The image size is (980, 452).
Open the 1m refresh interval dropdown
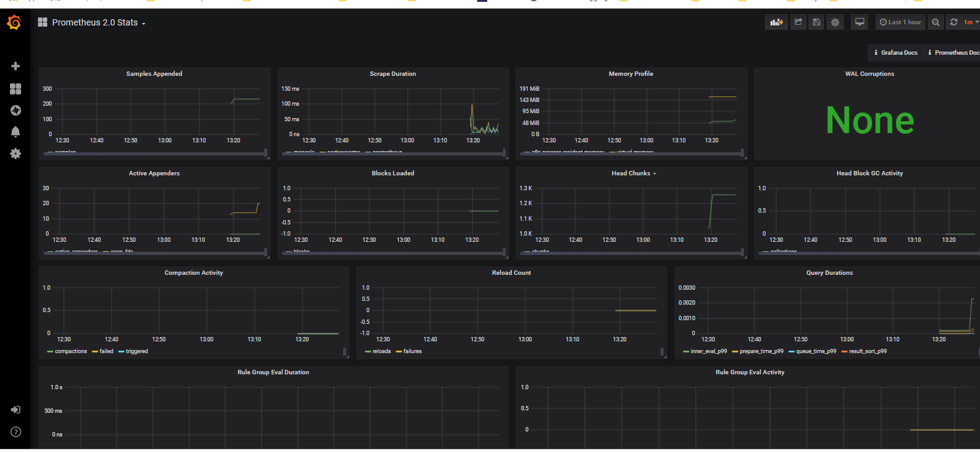(x=971, y=22)
